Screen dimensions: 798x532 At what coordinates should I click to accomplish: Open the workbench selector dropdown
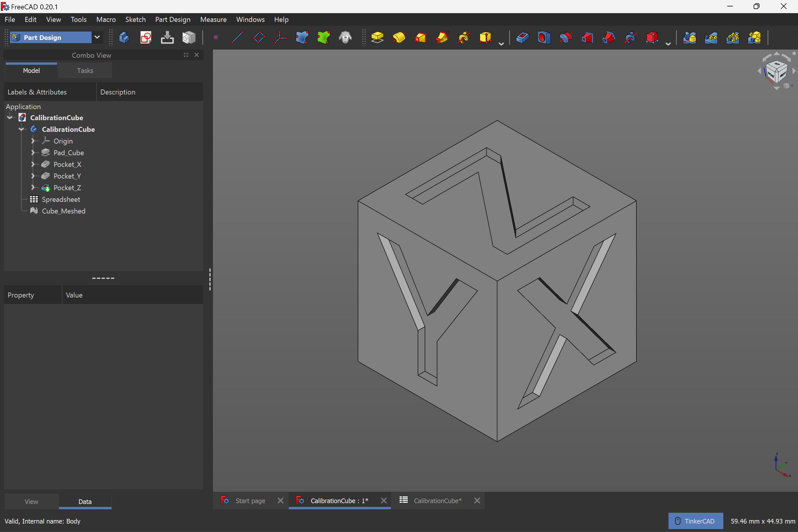(x=97, y=37)
